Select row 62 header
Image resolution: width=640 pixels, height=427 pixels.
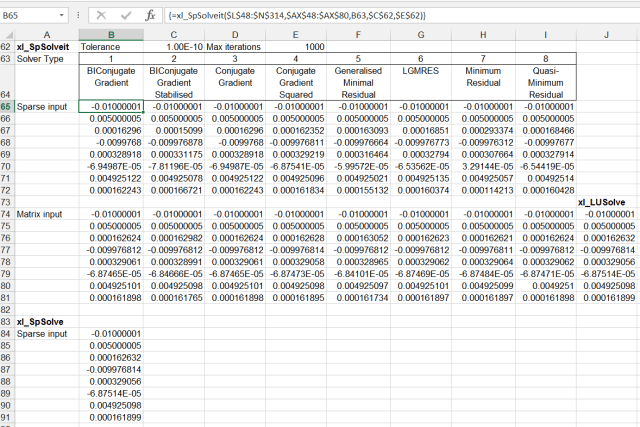pos(6,47)
